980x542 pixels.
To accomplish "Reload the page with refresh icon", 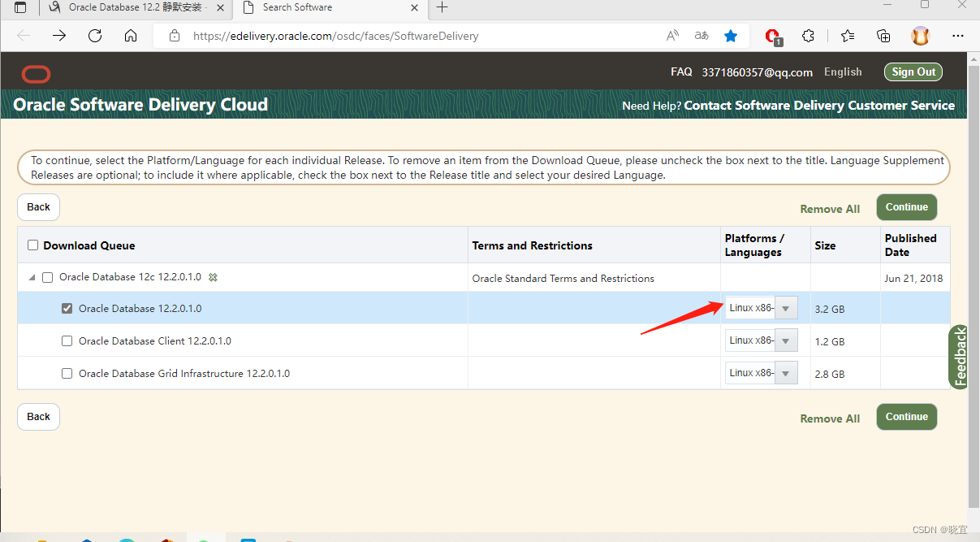I will click(95, 36).
